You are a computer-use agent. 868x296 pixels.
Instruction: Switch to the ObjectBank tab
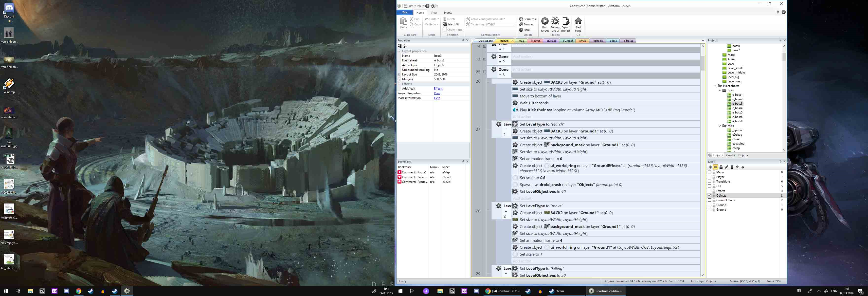coord(486,41)
